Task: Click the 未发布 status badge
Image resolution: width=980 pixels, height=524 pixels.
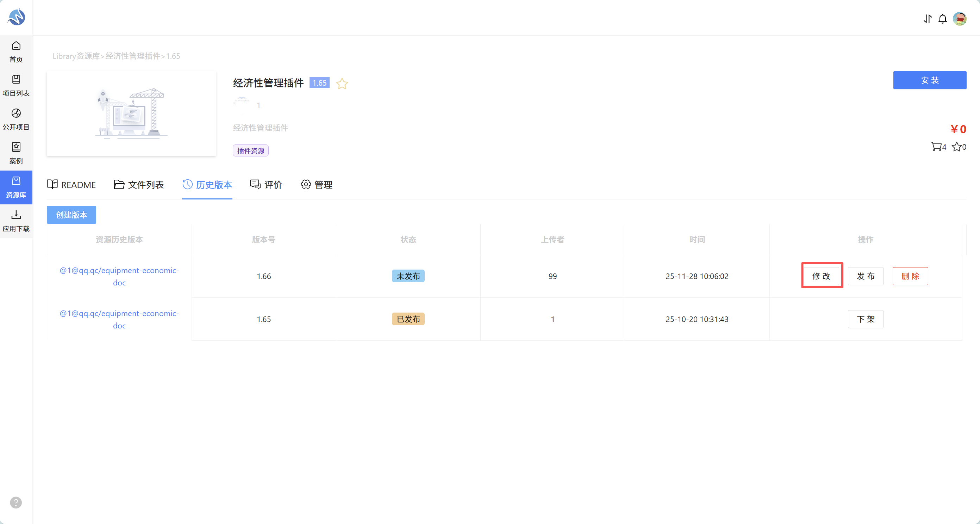Action: tap(408, 276)
